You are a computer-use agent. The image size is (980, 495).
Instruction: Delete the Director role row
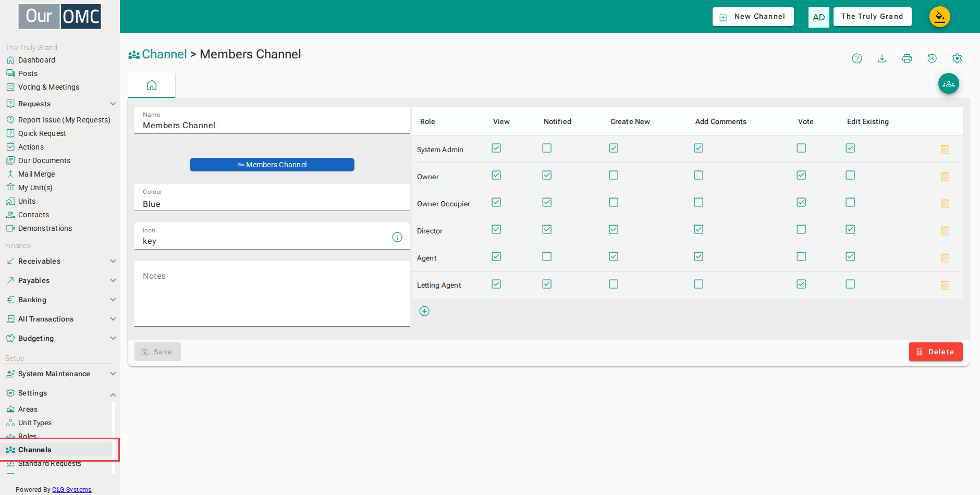tap(945, 231)
